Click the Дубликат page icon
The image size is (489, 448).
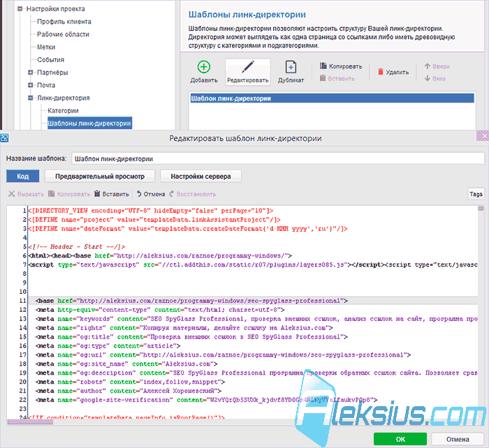(x=291, y=67)
